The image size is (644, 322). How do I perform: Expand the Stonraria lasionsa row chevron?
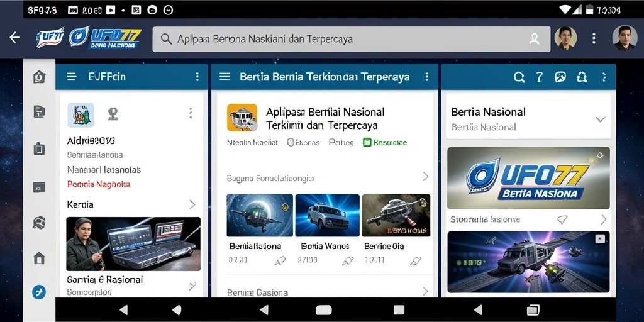point(603,219)
